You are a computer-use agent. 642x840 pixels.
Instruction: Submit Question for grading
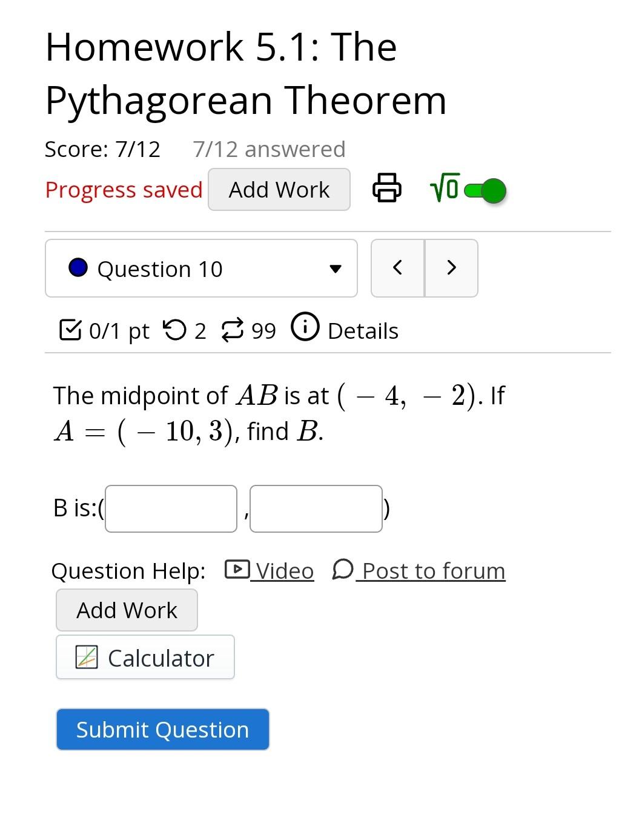coord(162,729)
